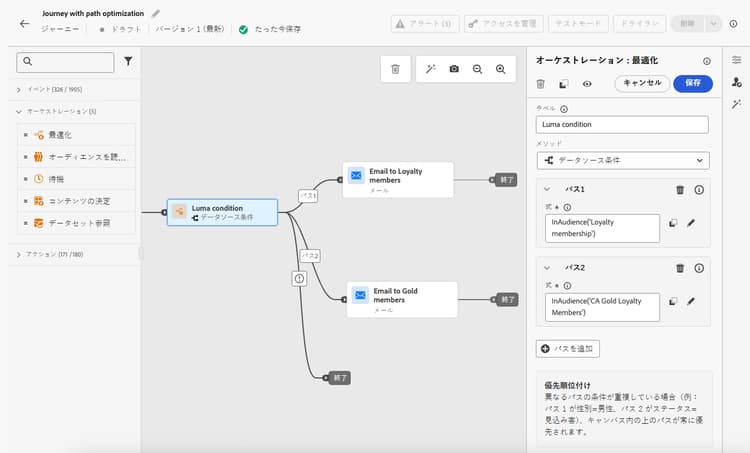Click test mode button in header
The image size is (750, 453).
tap(578, 23)
